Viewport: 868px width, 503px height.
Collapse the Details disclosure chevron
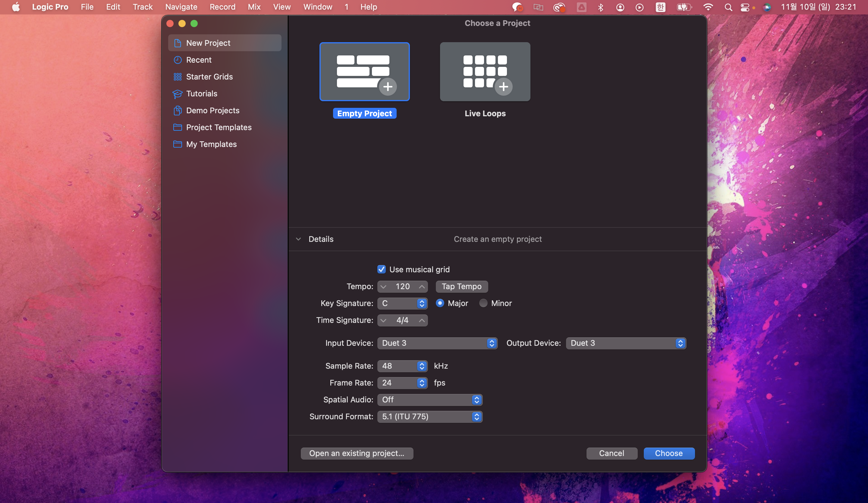[x=298, y=239]
